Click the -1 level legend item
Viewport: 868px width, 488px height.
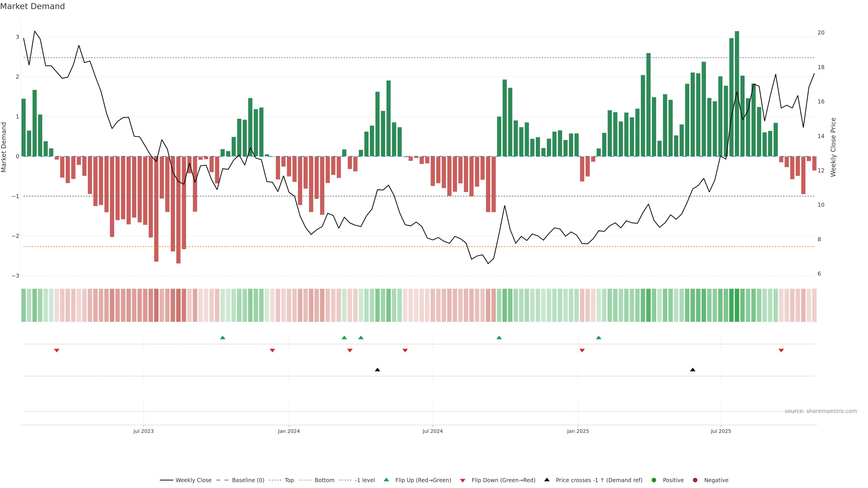pos(365,480)
